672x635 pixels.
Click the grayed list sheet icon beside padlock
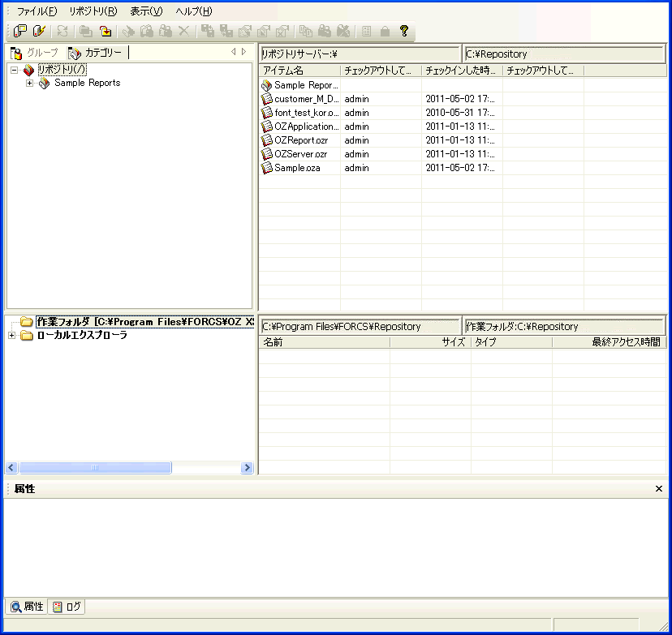(366, 31)
